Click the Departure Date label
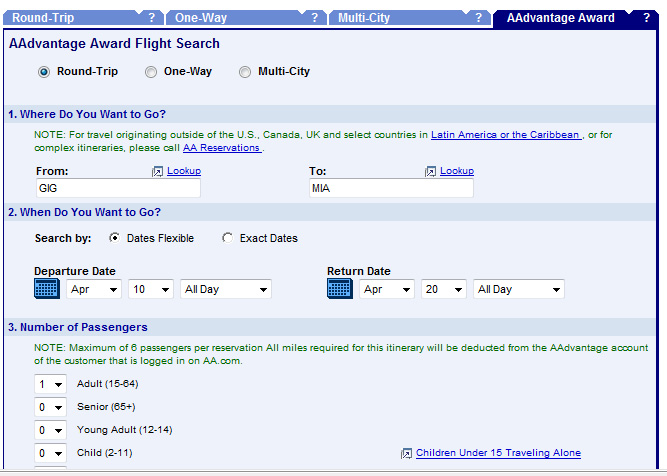The width and height of the screenshot is (667, 476). (75, 271)
